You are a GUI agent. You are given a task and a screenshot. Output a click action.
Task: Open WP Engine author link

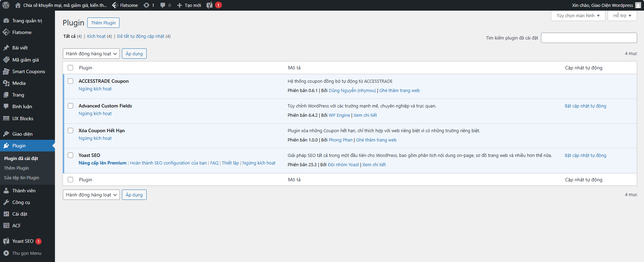pos(339,115)
